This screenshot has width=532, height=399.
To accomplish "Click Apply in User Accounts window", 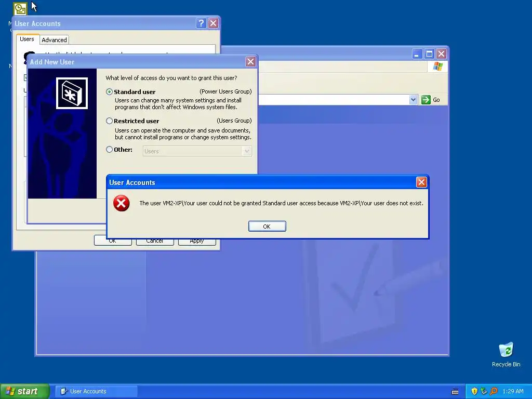I will click(197, 241).
